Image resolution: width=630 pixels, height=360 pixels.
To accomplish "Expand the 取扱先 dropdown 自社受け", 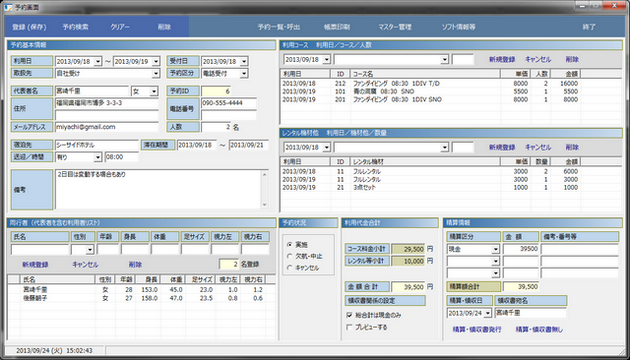I will click(156, 74).
